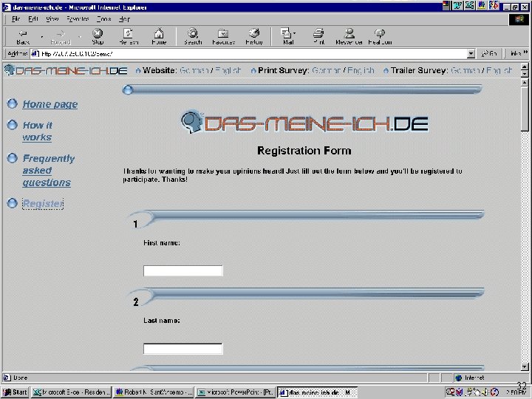Click the Go button
The height and width of the screenshot is (399, 532).
point(490,54)
